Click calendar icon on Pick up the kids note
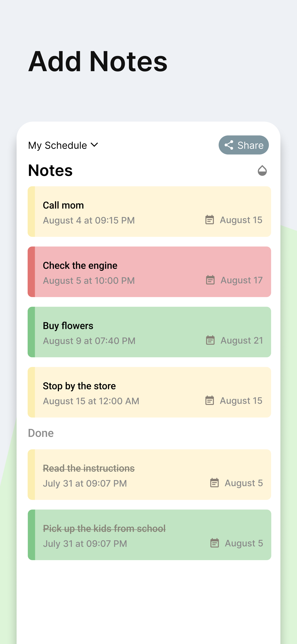 point(214,543)
